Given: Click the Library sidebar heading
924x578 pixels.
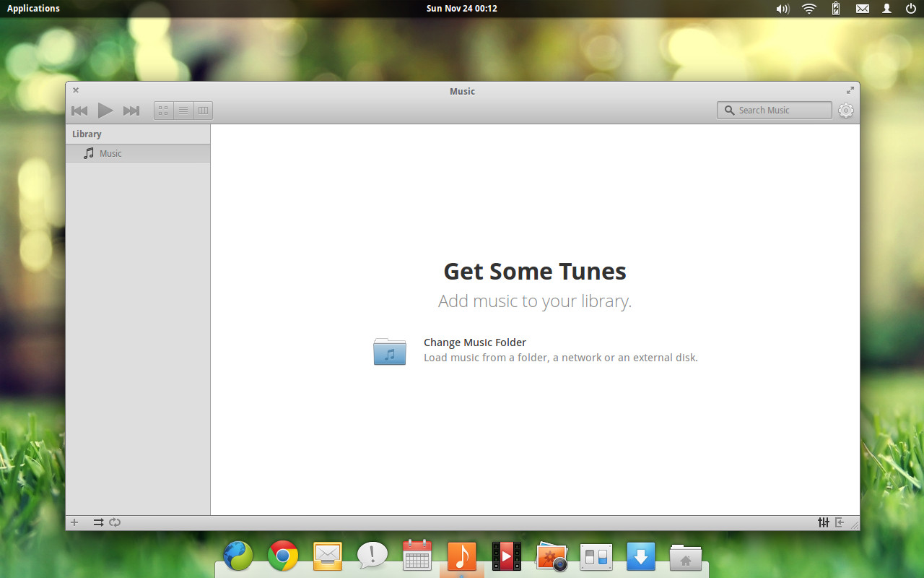Looking at the screenshot, I should (x=87, y=134).
